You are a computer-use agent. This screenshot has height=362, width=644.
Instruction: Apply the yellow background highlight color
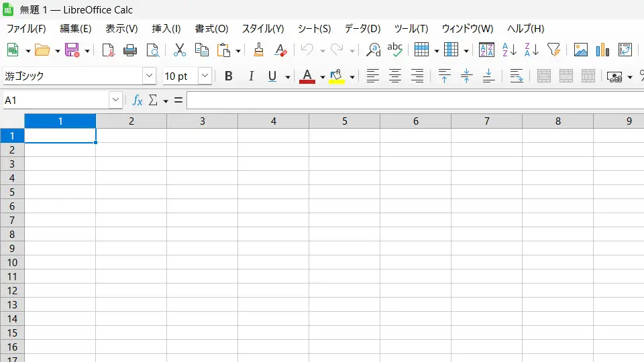point(337,76)
